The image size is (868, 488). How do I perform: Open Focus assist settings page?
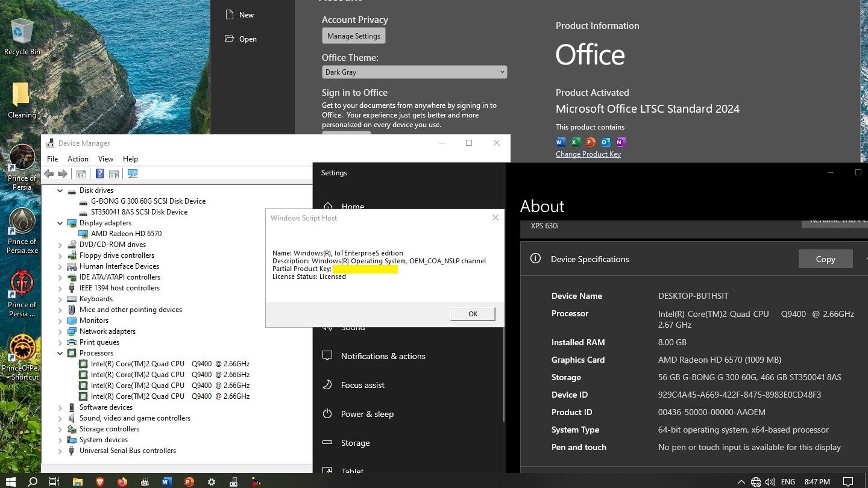tap(362, 385)
